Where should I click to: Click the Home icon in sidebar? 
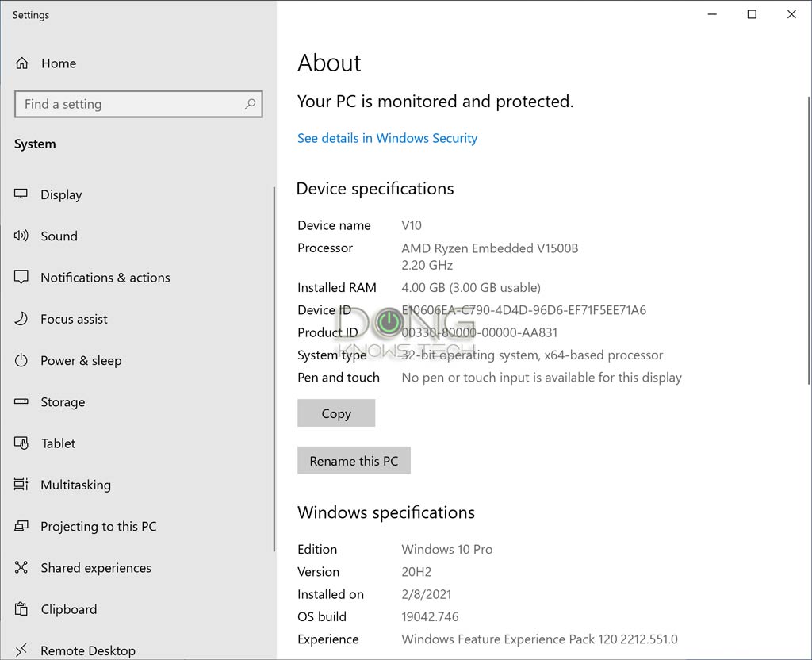21,63
